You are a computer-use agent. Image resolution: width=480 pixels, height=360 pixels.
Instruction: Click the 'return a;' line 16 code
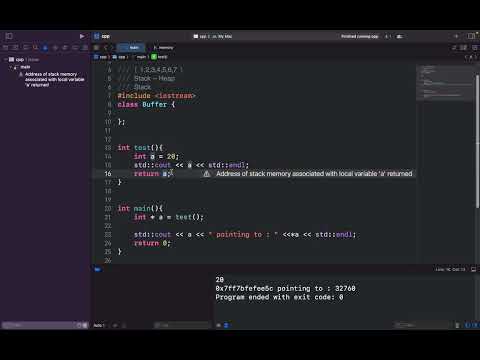click(x=153, y=174)
